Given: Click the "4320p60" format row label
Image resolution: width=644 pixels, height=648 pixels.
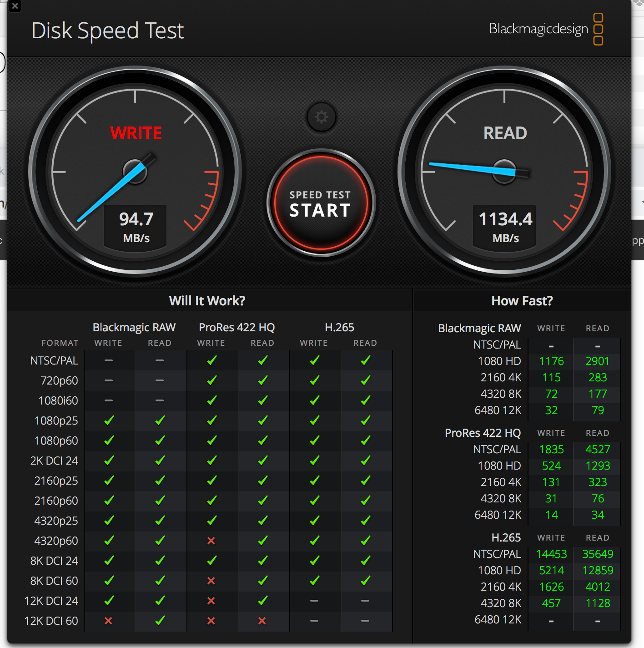Looking at the screenshot, I should pyautogui.click(x=56, y=541).
